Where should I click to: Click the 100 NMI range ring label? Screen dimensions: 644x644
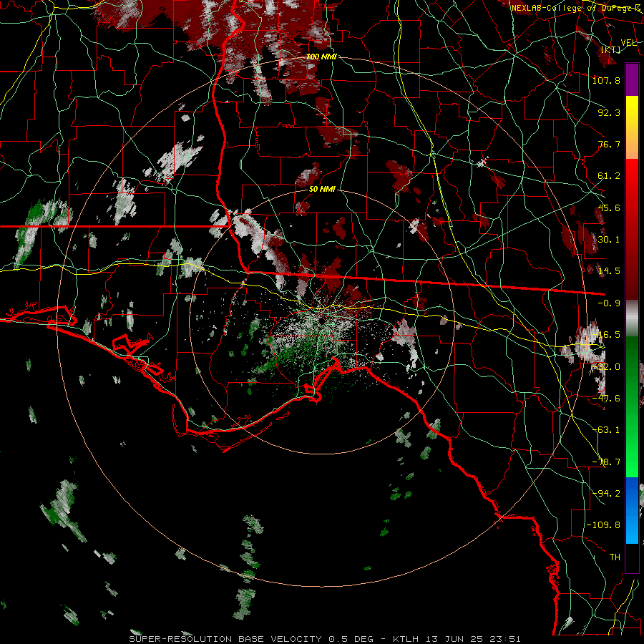coord(321,57)
